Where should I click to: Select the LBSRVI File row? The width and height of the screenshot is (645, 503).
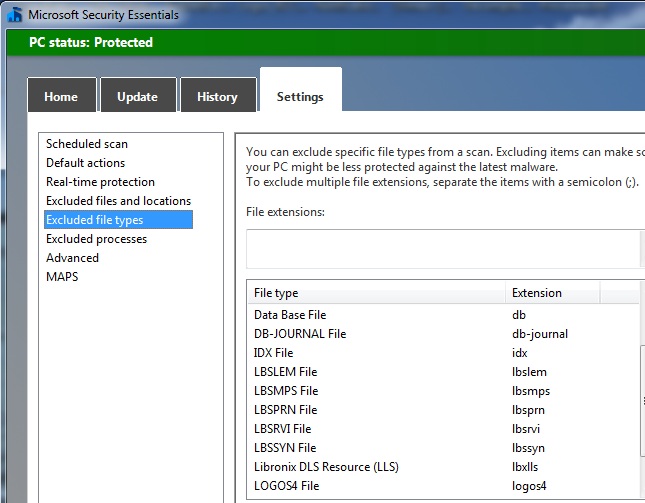(443, 429)
